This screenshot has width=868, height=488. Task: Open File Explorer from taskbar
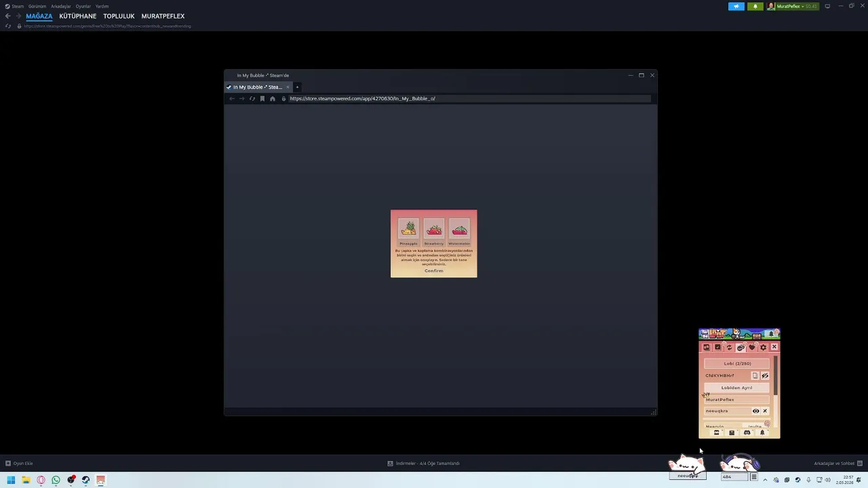point(26,480)
